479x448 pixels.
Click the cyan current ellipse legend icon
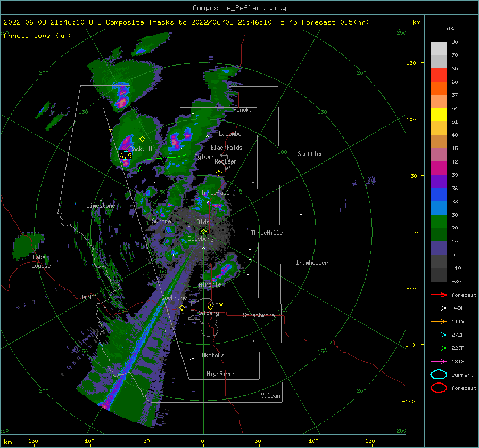tap(439, 374)
